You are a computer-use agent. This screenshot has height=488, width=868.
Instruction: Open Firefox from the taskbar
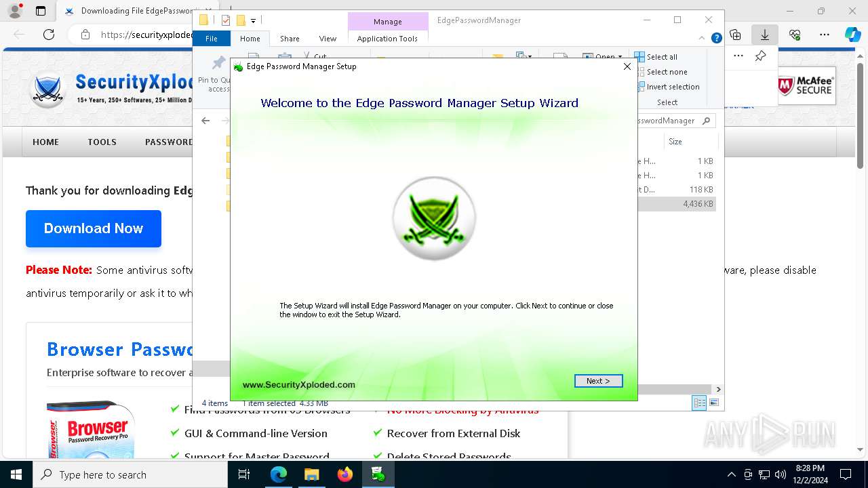pos(345,474)
